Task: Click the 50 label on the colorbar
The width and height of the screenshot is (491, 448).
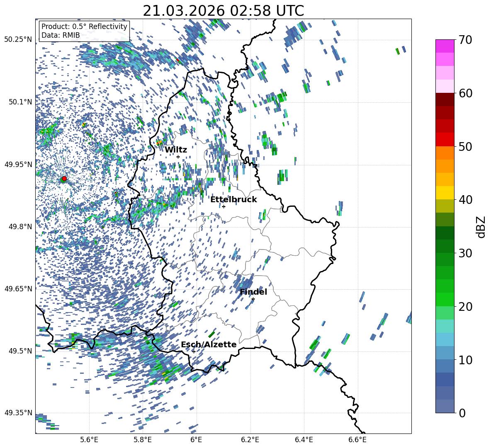Action: tap(466, 147)
